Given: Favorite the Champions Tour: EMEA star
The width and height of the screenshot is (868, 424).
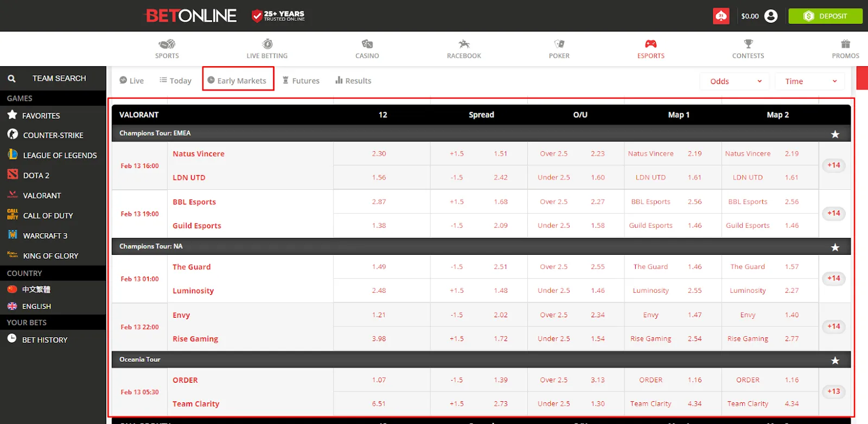Looking at the screenshot, I should [x=835, y=134].
